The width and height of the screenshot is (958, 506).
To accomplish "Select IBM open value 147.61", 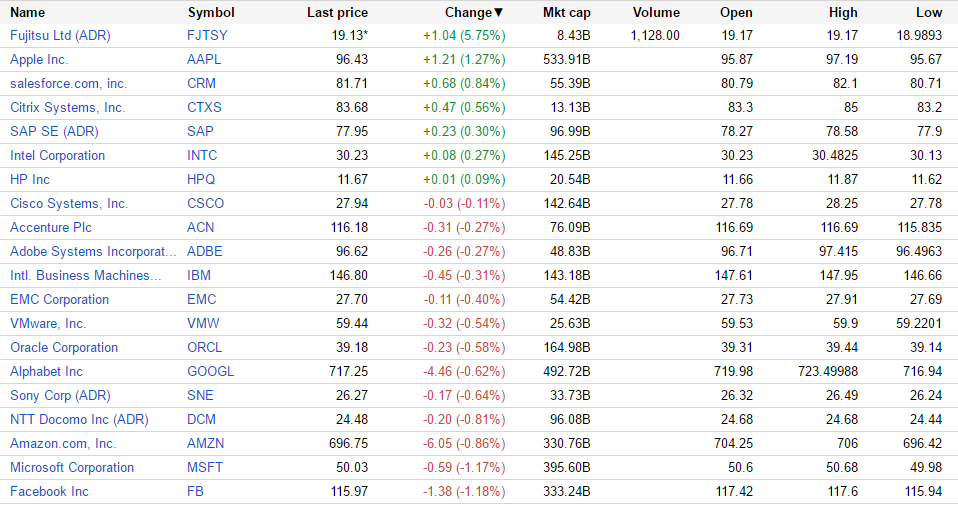I will pos(734,275).
